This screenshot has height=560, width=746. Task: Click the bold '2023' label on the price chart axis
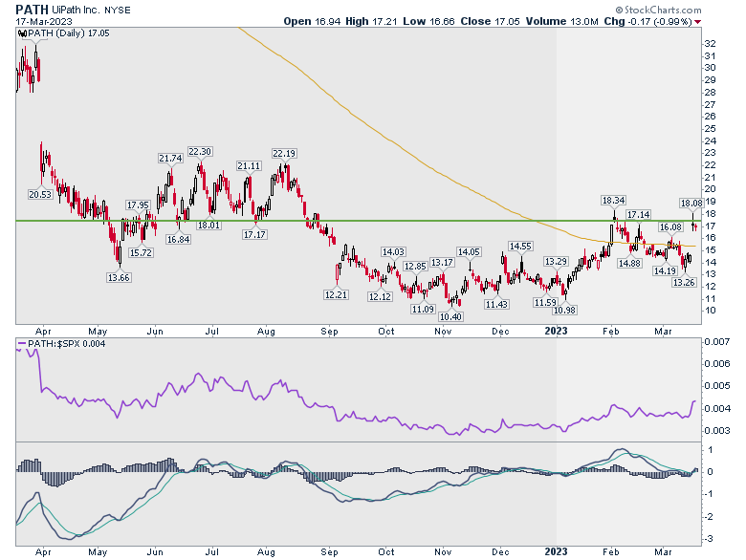[x=557, y=331]
